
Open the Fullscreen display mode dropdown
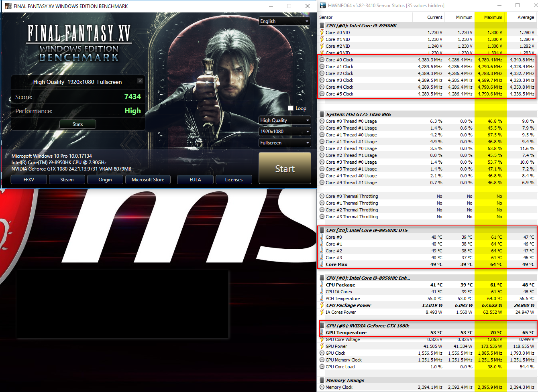285,143
